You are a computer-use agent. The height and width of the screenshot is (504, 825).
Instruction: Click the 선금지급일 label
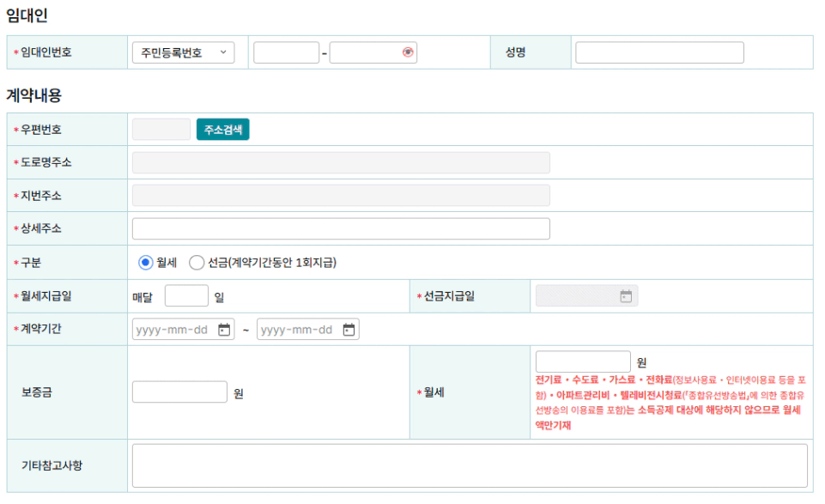click(x=449, y=296)
